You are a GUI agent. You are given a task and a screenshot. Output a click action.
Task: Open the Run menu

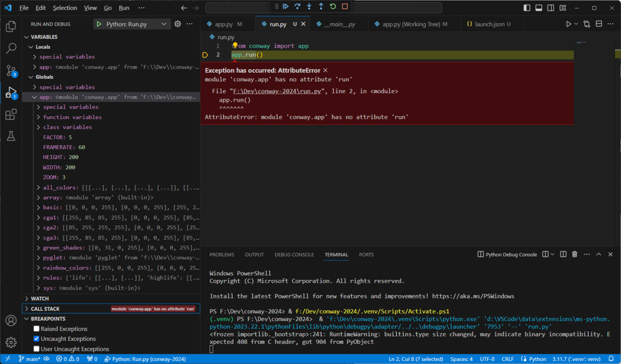(124, 8)
